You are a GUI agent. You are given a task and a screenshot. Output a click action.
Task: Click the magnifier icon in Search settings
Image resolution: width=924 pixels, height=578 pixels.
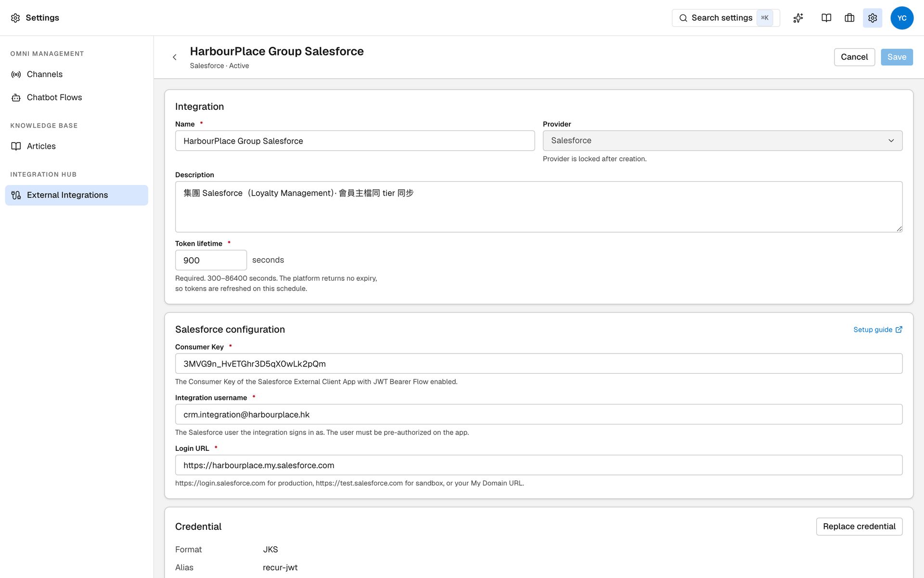tap(683, 18)
